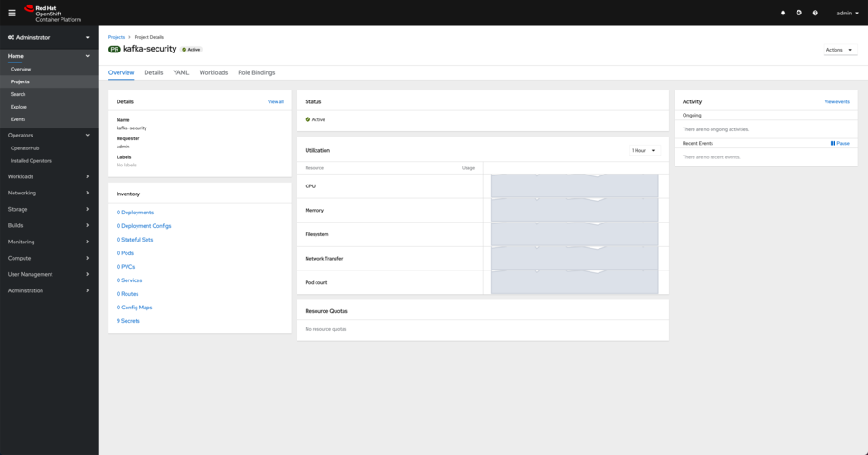Expand the Administration navigation section
The width and height of the screenshot is (868, 455).
49,290
